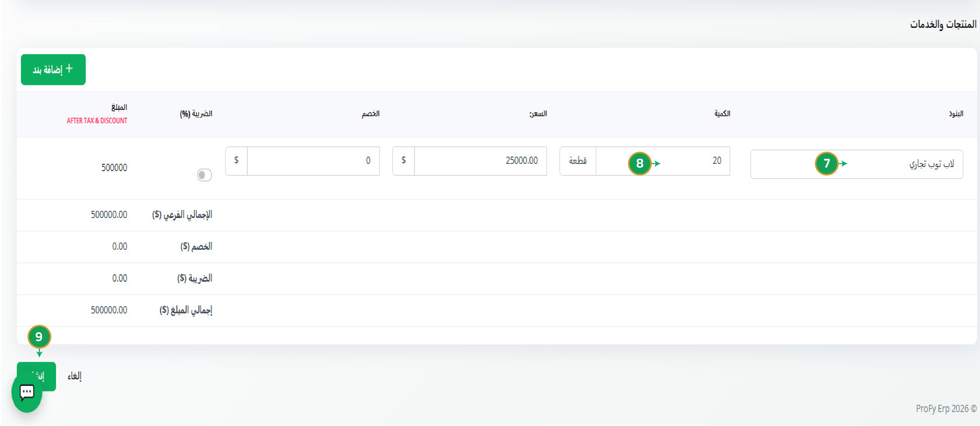Click the البنود column header
Viewport: 980px width, 426px height.
(x=956, y=114)
